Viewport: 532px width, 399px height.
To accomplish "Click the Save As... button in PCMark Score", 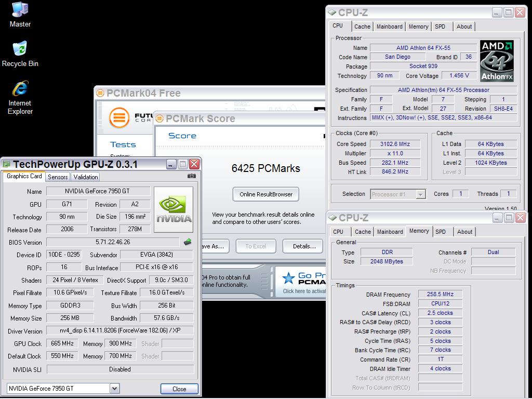I will (x=215, y=246).
